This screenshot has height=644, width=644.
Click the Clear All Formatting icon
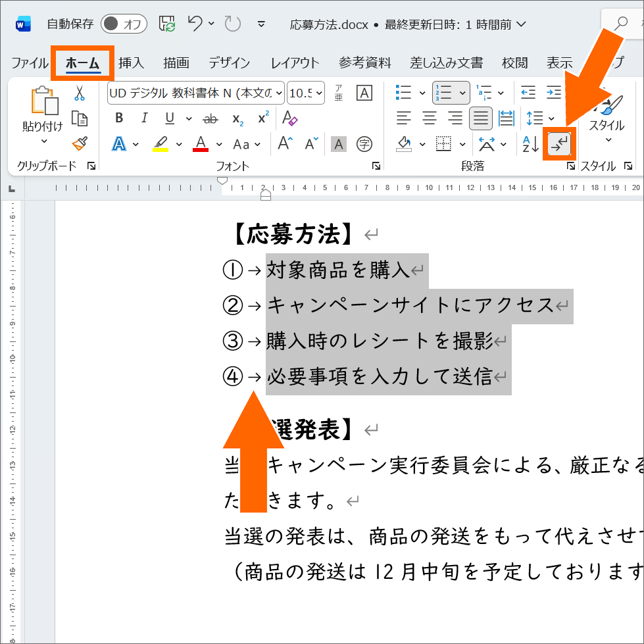coord(290,119)
